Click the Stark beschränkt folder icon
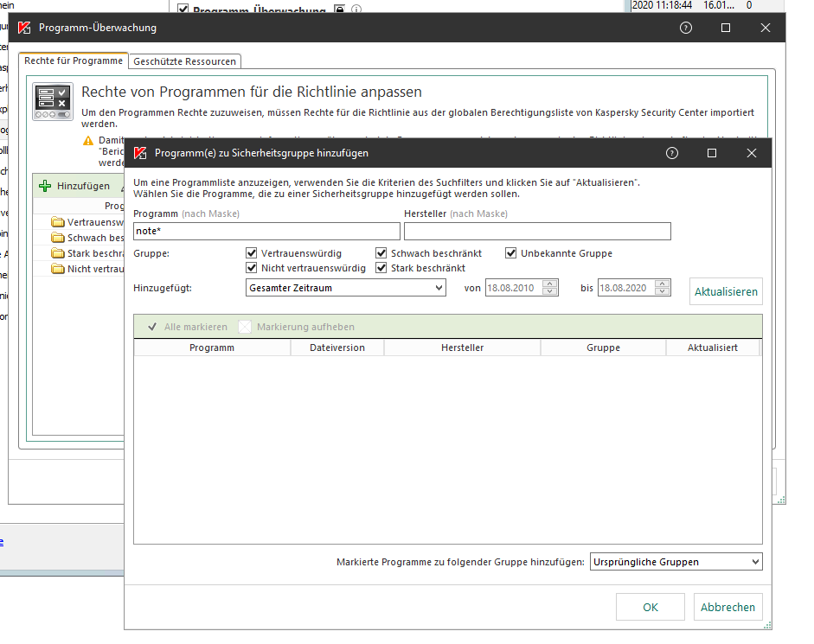Viewport: 814px width, 644px height. tap(58, 253)
